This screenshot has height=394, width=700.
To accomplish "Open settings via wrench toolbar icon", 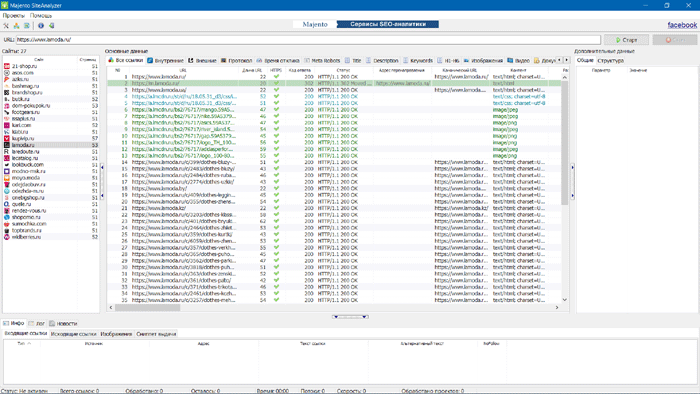I will coord(6,26).
